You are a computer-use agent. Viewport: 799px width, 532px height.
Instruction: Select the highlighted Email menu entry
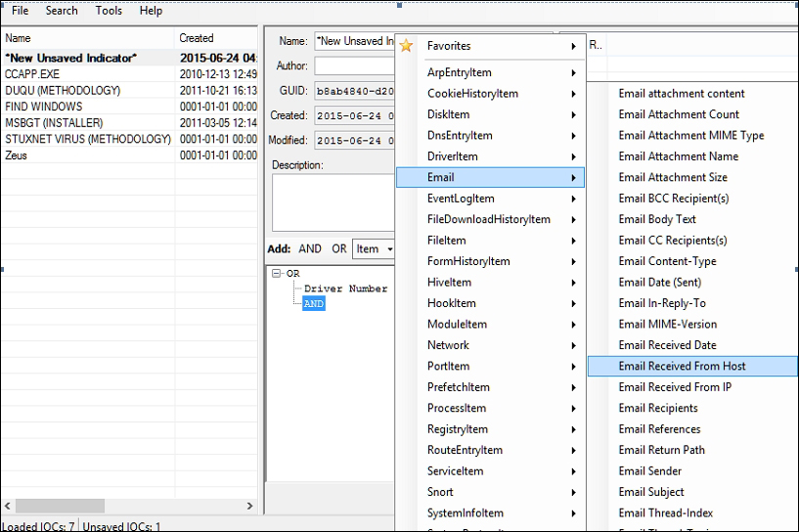[490, 177]
